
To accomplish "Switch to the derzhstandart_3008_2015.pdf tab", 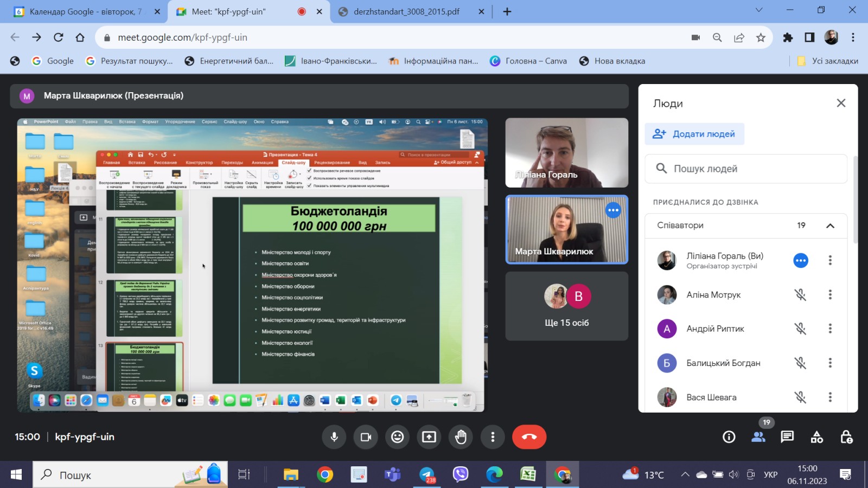I will [x=406, y=11].
